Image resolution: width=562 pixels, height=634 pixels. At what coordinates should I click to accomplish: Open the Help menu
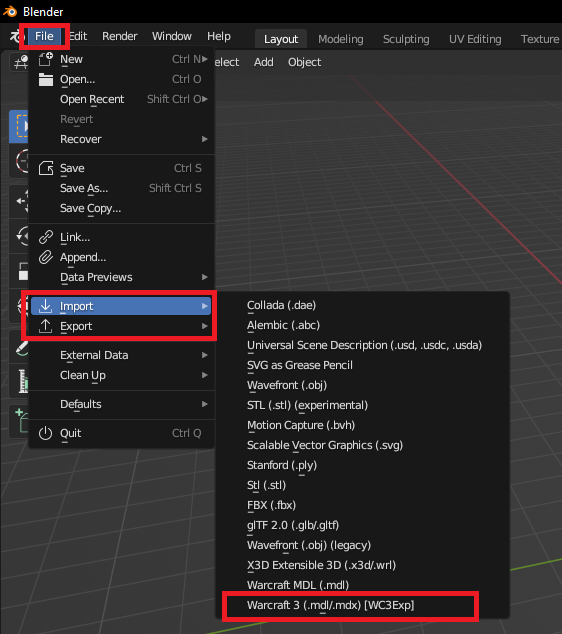pyautogui.click(x=219, y=36)
